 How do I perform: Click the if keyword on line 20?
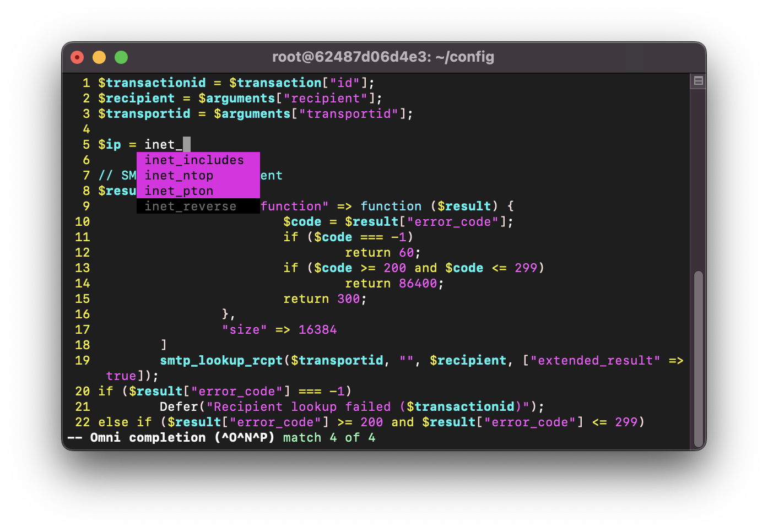(x=106, y=391)
